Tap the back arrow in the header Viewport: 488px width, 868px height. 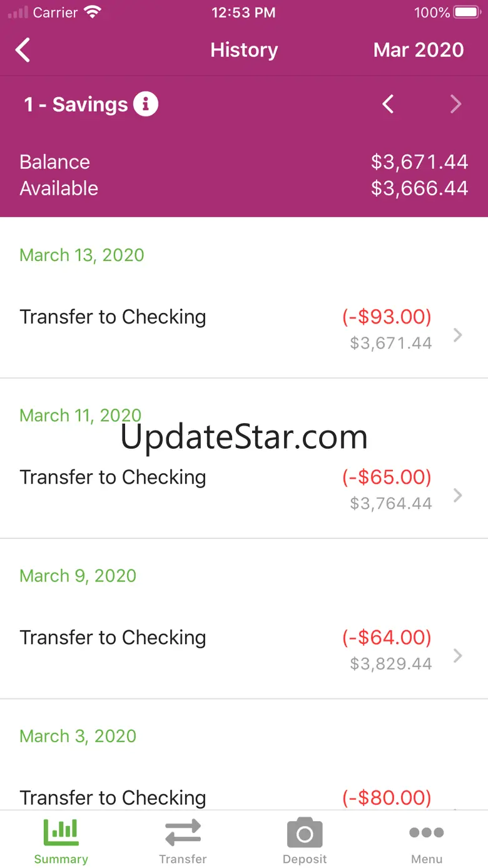click(23, 50)
